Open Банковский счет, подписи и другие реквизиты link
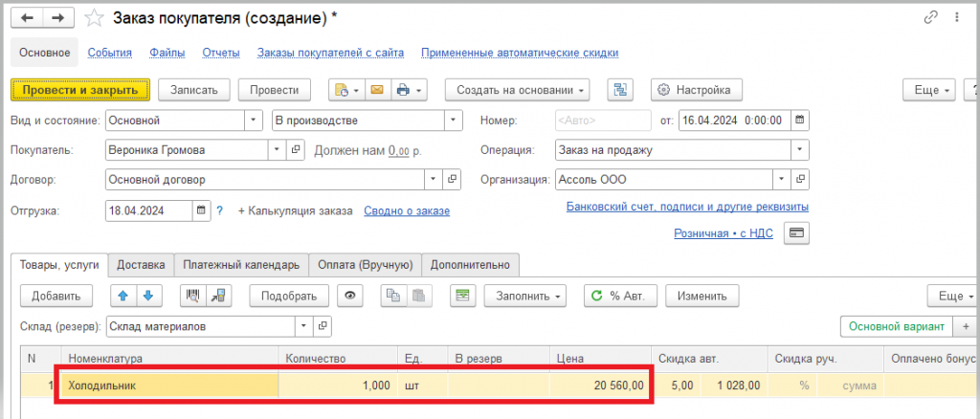The image size is (980, 419). 687,207
